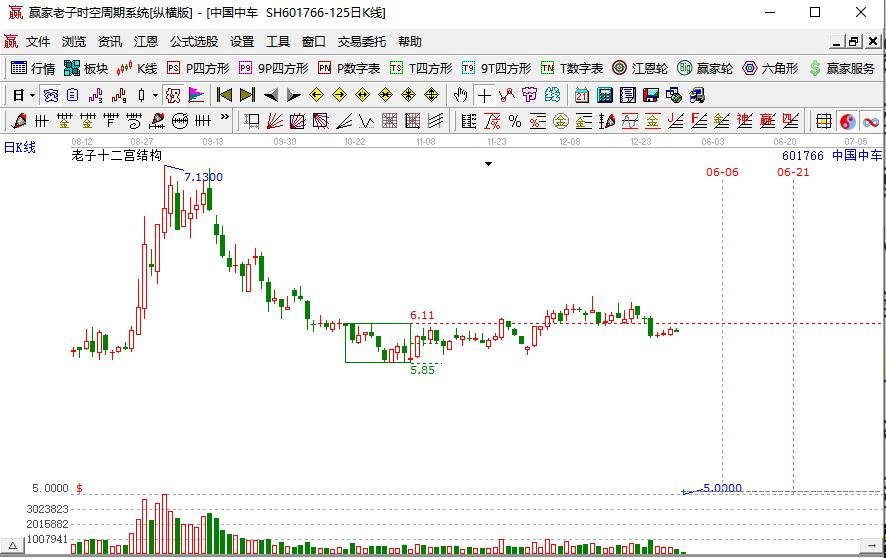Select the sine wave cycle tool
This screenshot has width=886, height=558.
coord(629,121)
